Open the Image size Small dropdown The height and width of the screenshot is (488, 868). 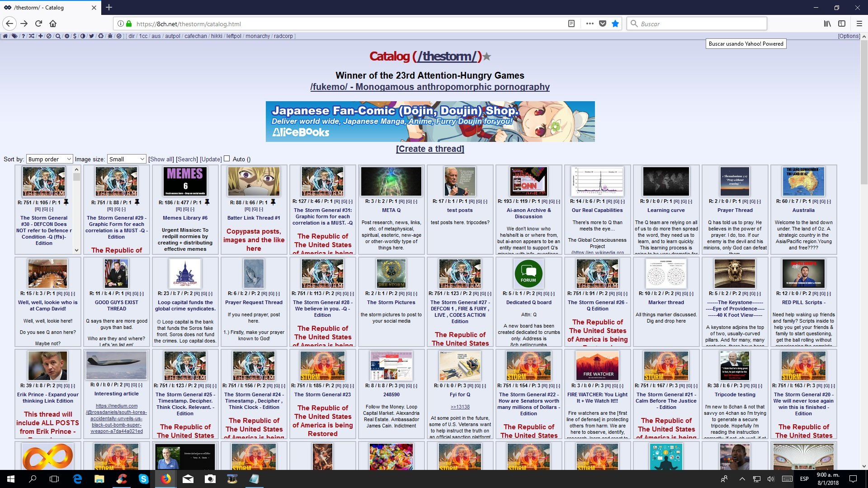[x=127, y=159]
